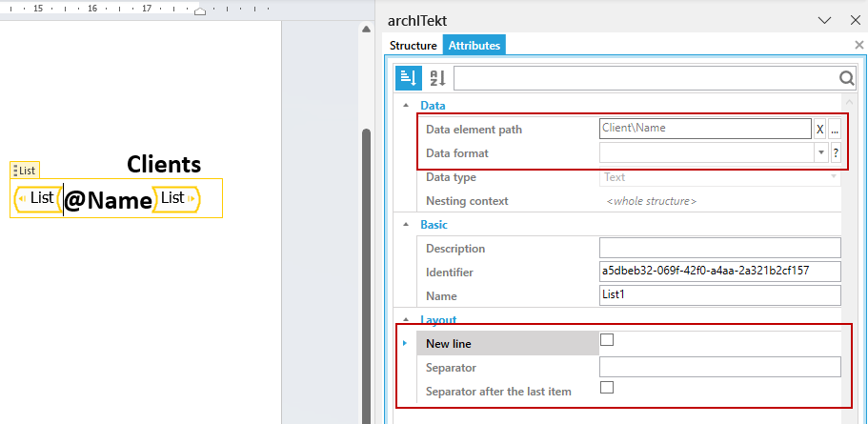
Task: Collapse the Data section
Action: coord(406,105)
